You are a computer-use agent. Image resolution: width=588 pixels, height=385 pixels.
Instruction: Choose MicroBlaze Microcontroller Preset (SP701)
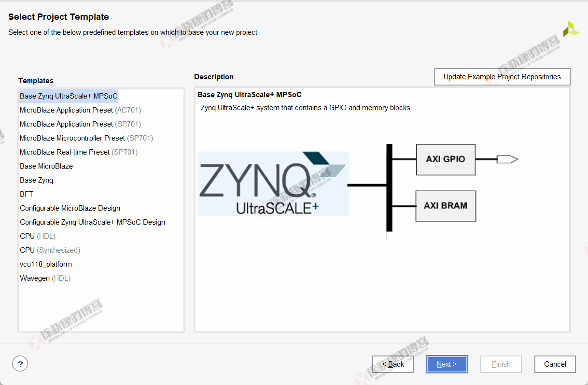pos(86,138)
